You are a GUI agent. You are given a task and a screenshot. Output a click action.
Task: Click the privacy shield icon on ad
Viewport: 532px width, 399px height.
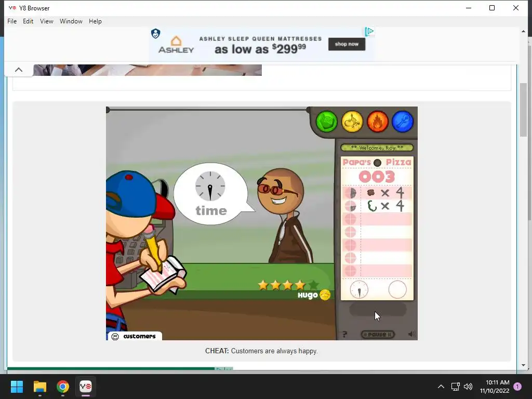click(x=155, y=33)
